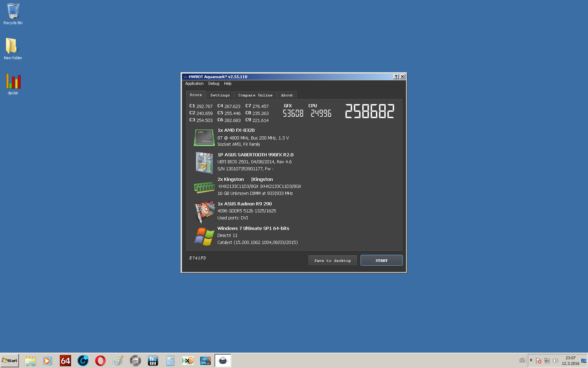Open the AIDA64 taskbar icon
Image resolution: width=588 pixels, height=368 pixels.
65,361
